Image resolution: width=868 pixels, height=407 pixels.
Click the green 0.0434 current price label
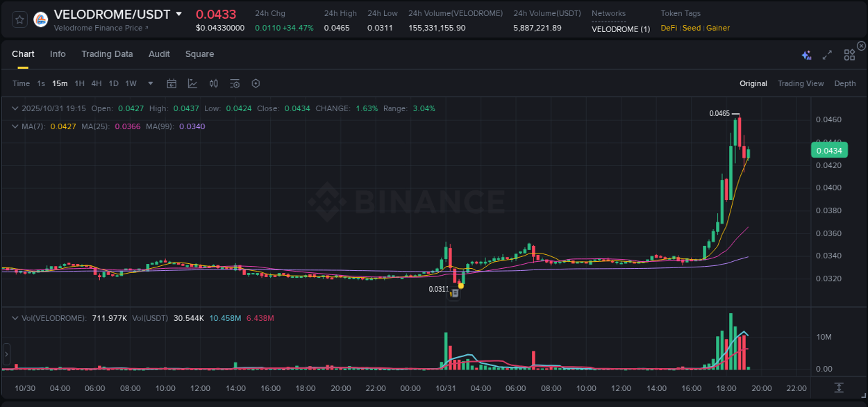click(x=831, y=150)
